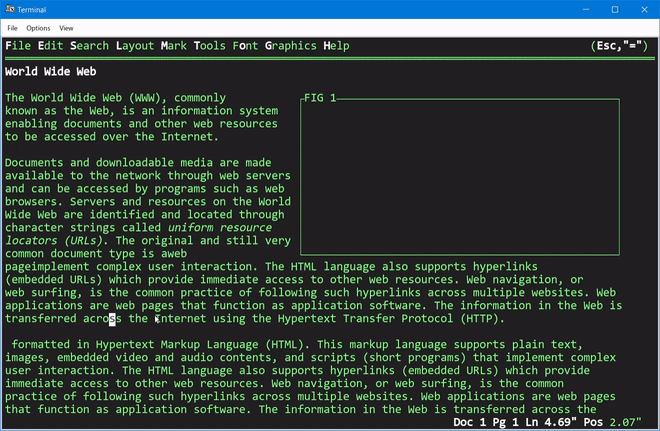Open the Tools menu
This screenshot has width=660, height=431.
(x=210, y=45)
